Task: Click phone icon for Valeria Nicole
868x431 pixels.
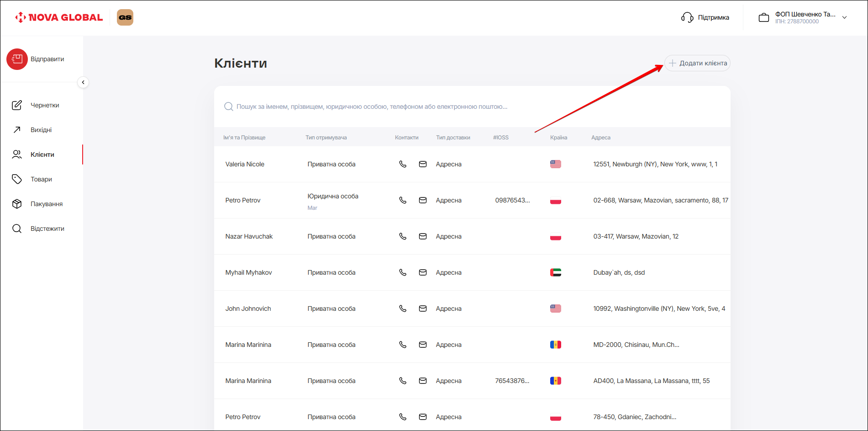Action: tap(403, 164)
